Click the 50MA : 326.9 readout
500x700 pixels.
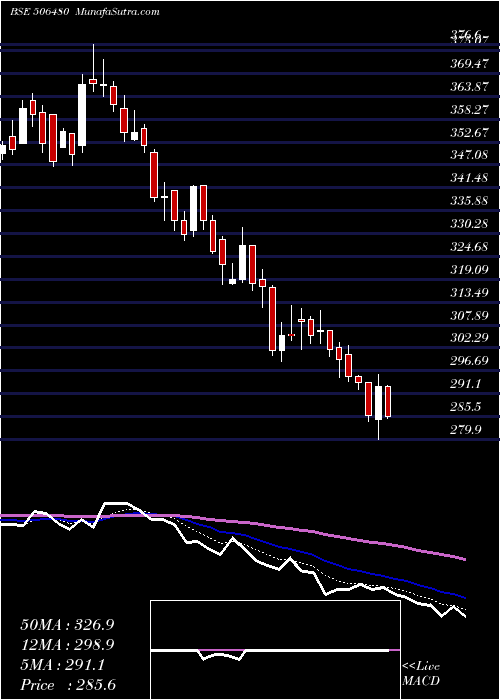coord(67,625)
